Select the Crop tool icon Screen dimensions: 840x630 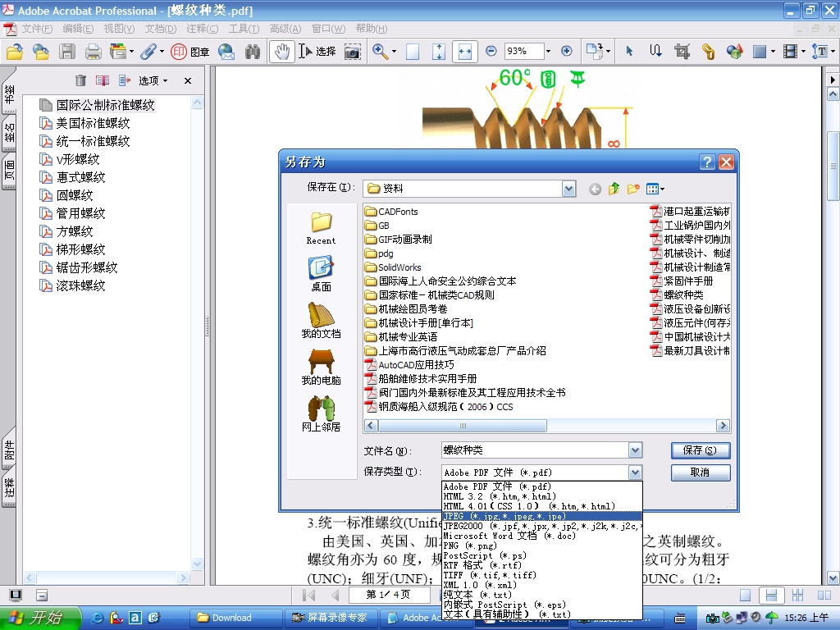click(x=682, y=52)
